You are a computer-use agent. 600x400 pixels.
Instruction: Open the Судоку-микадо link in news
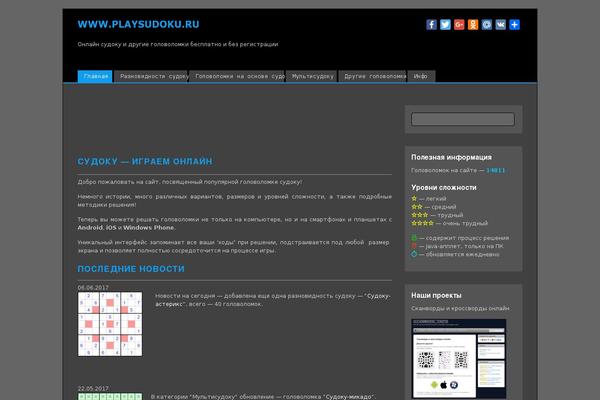[x=349, y=397]
